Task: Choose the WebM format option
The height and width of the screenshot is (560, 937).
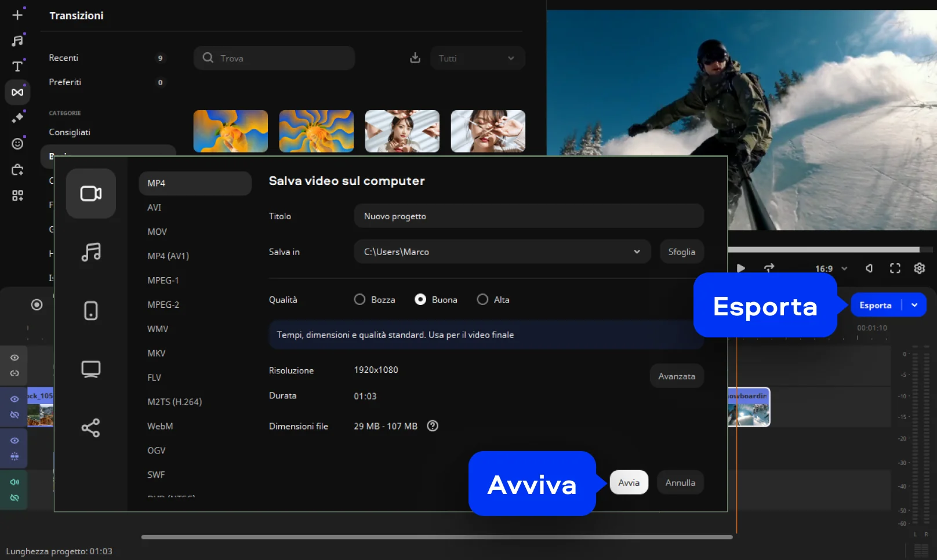Action: point(160,426)
